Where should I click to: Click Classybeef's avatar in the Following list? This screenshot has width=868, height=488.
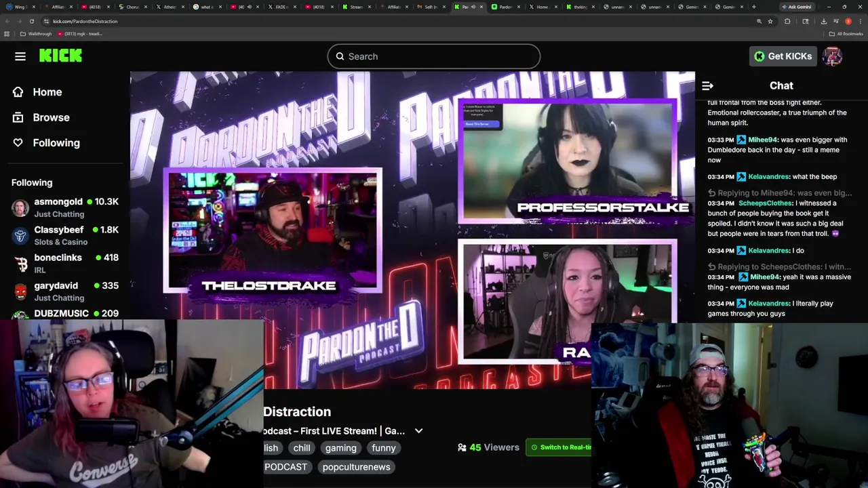(21, 236)
